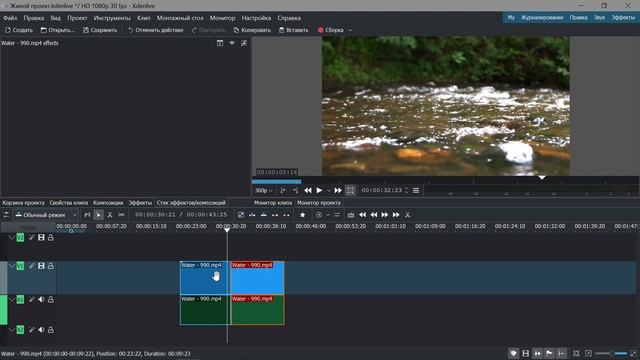640x360 pixels.
Task: Collapse track A2 with its chevron
Action: 12,329
